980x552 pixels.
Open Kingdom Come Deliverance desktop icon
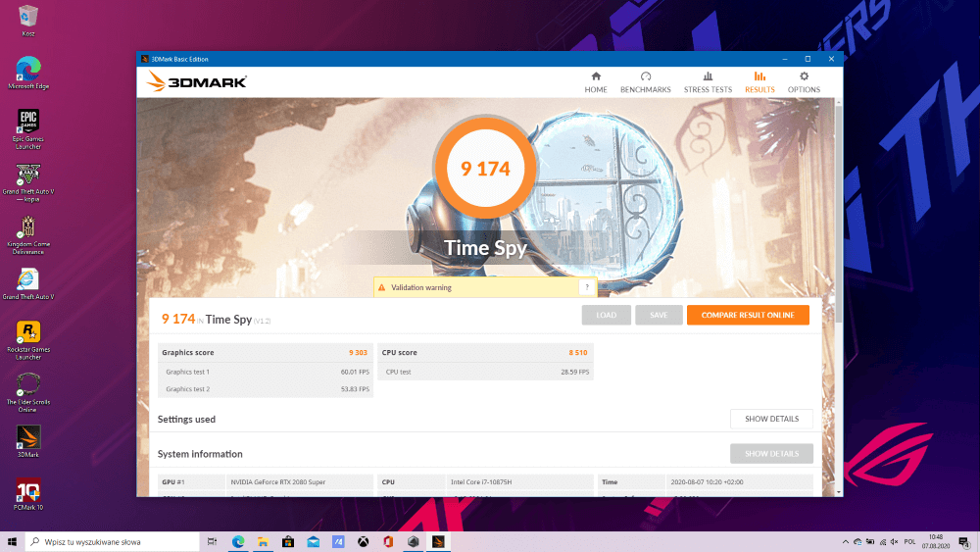click(28, 235)
